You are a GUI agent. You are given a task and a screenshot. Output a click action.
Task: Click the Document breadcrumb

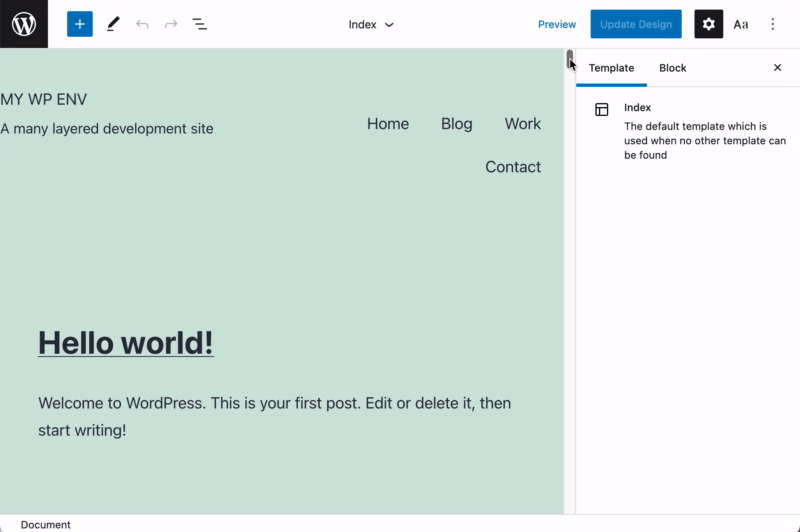[45, 524]
